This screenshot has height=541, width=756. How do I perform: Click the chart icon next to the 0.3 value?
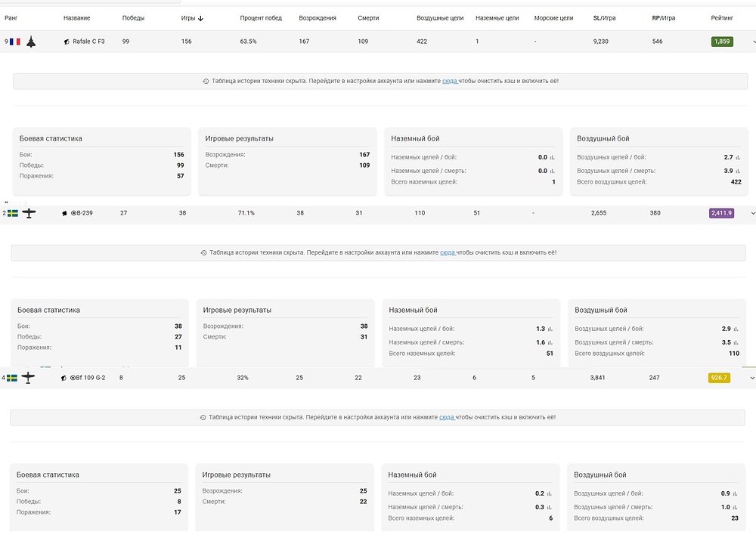[549, 507]
